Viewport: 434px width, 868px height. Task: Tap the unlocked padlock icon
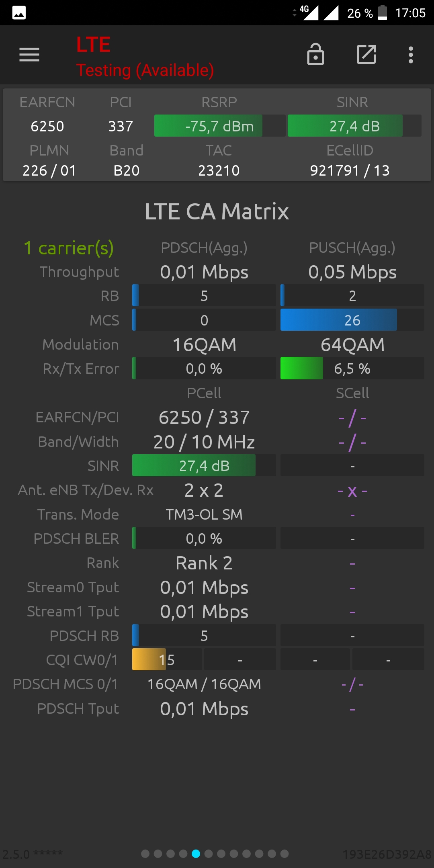coord(315,54)
